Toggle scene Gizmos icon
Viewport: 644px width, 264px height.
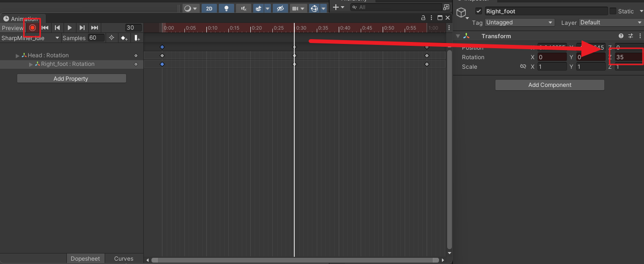[x=314, y=8]
